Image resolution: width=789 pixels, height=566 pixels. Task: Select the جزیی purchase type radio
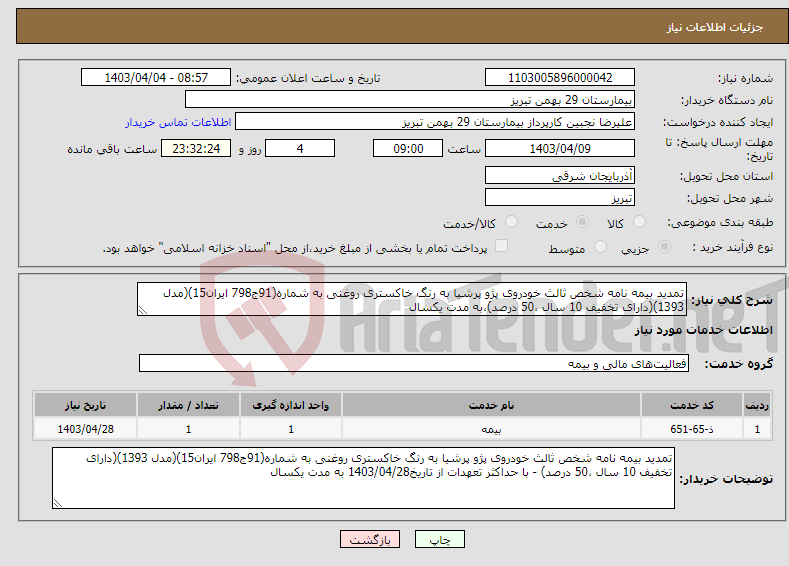664,247
